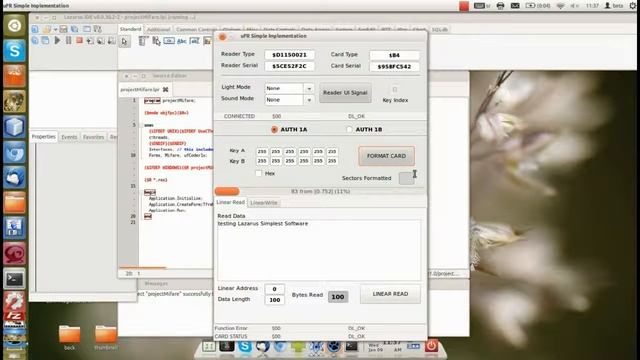
Task: Click the Key Index checkbox field
Action: (395, 89)
